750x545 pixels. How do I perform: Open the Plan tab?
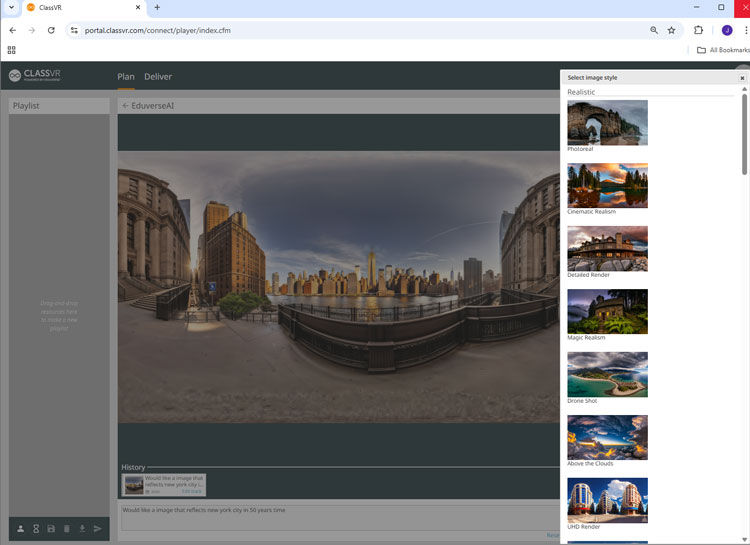pos(126,77)
